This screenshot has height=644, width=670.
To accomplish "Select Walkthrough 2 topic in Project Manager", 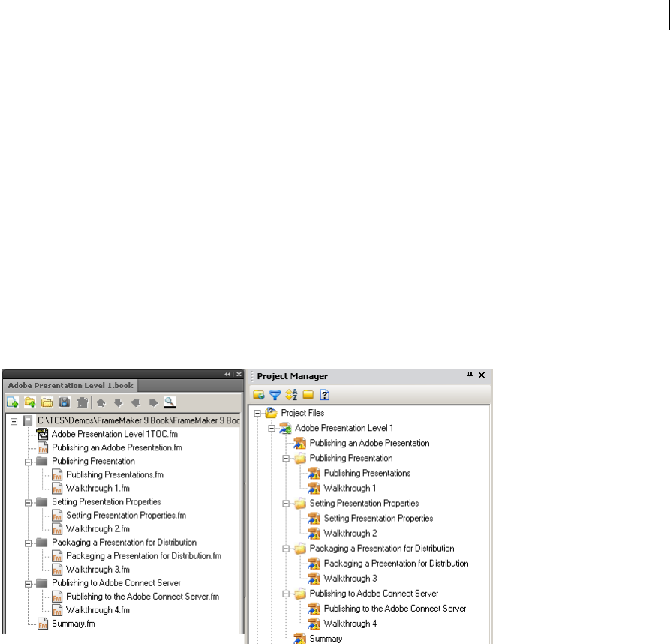I will [350, 534].
